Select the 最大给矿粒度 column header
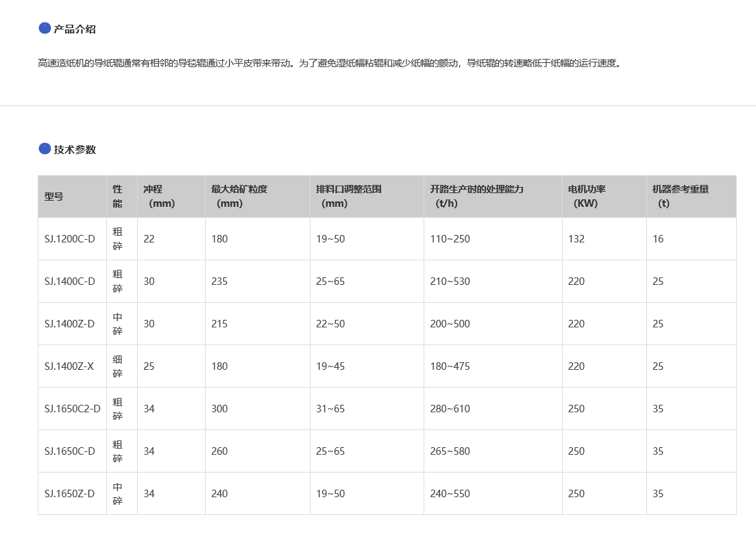Screen dimensions: 756x539 [239, 196]
